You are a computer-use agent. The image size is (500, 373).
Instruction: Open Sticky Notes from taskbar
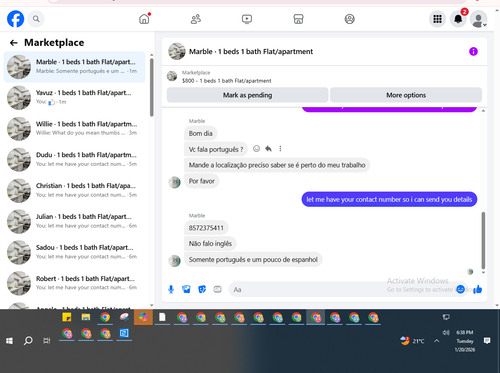coord(67,317)
